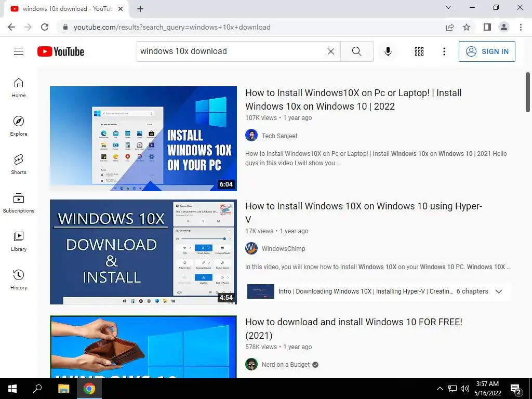Click the '578K views' text
Viewport: 532px width, 399px height.
tap(261, 347)
